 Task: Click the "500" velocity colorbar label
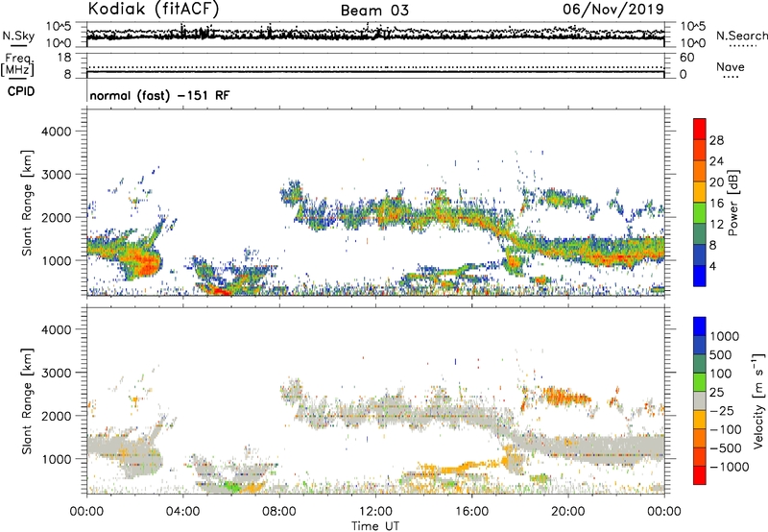[x=721, y=355]
